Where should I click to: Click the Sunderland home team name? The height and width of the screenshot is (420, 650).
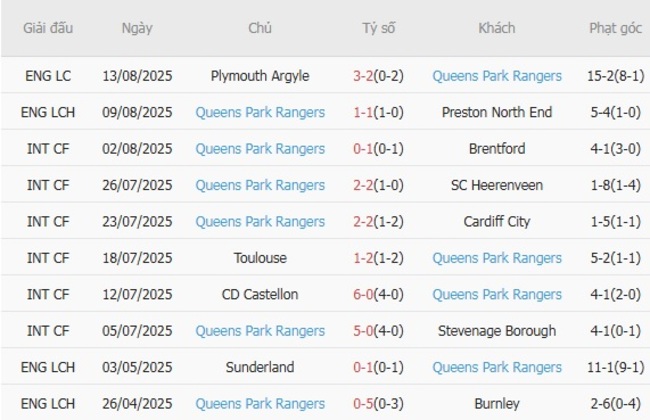(x=260, y=367)
